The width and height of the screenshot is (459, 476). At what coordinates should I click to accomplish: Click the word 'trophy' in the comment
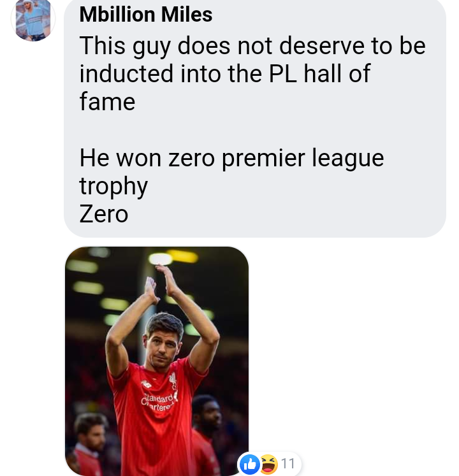113,186
